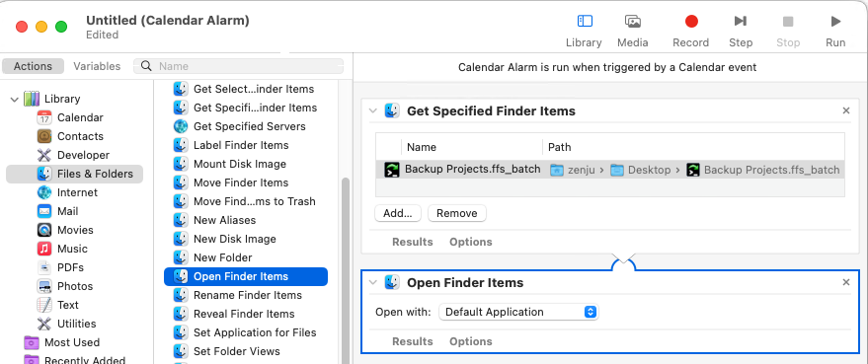Click the actions list vertical scrollbar
The image size is (868, 364).
[346, 270]
